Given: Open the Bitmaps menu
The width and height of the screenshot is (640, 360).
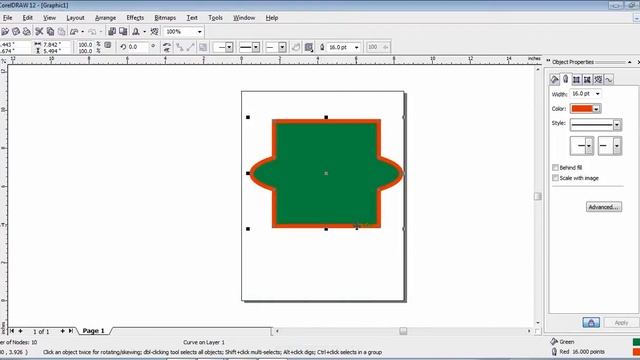Looking at the screenshot, I should click(x=165, y=18).
